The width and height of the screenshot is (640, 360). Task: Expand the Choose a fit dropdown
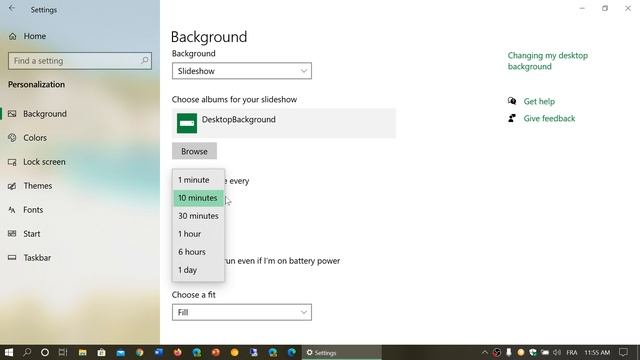tap(242, 312)
